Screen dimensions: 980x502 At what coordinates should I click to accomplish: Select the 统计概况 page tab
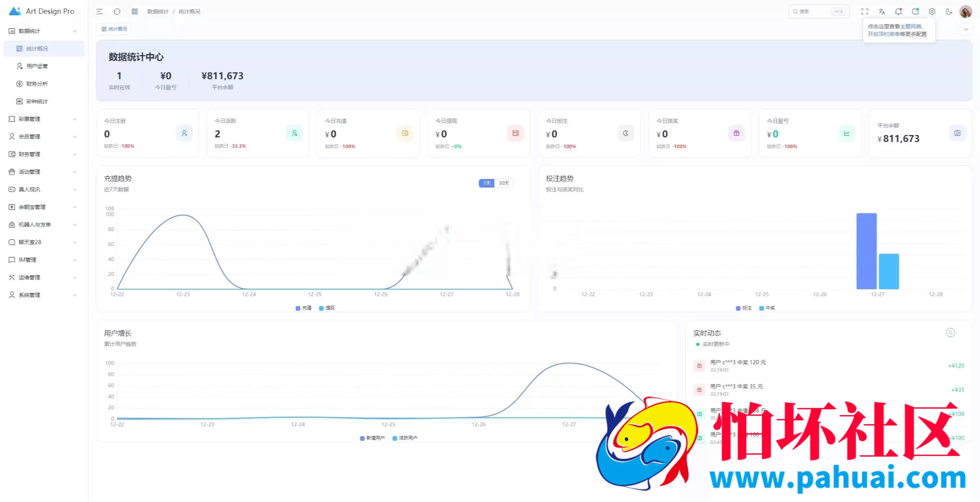pos(114,29)
